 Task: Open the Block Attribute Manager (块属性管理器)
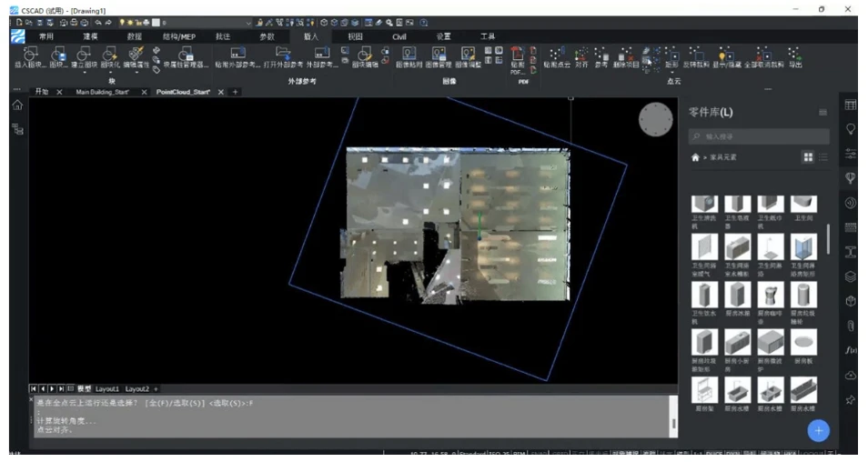tap(185, 54)
